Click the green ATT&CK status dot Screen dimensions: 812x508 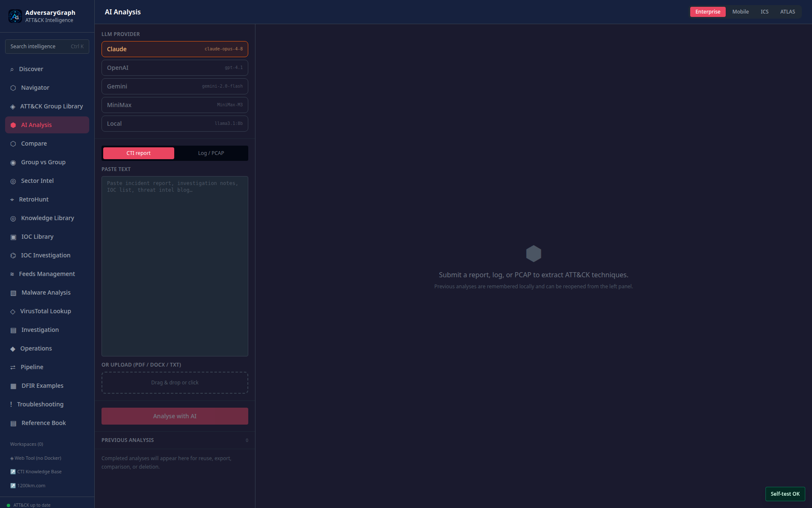(8, 505)
